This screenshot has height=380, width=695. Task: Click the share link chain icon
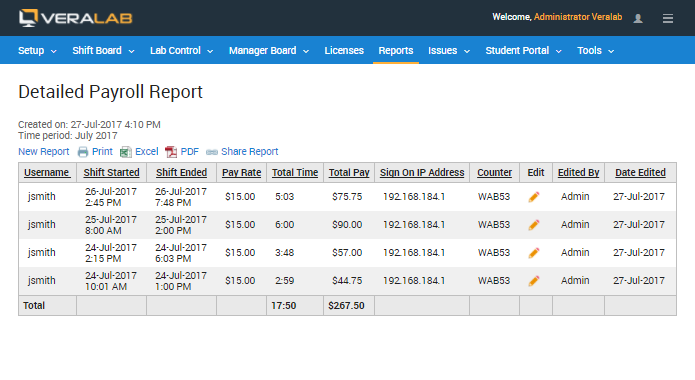(212, 152)
